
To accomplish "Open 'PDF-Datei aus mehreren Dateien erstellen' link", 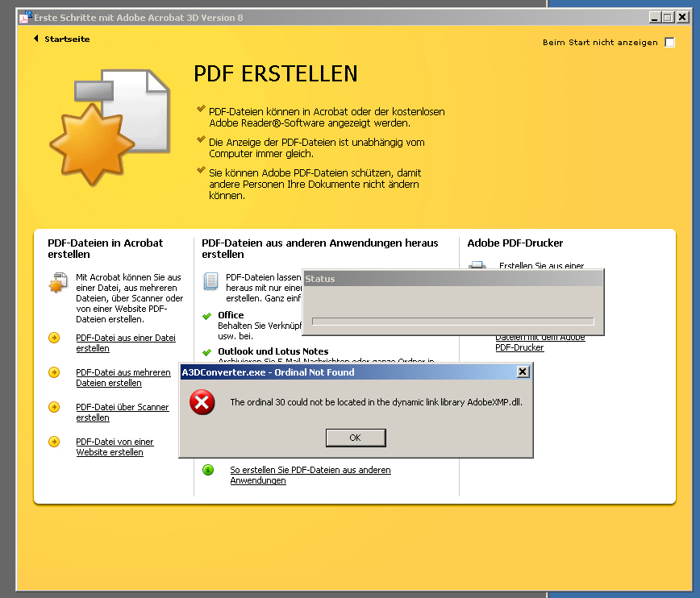I will [123, 377].
